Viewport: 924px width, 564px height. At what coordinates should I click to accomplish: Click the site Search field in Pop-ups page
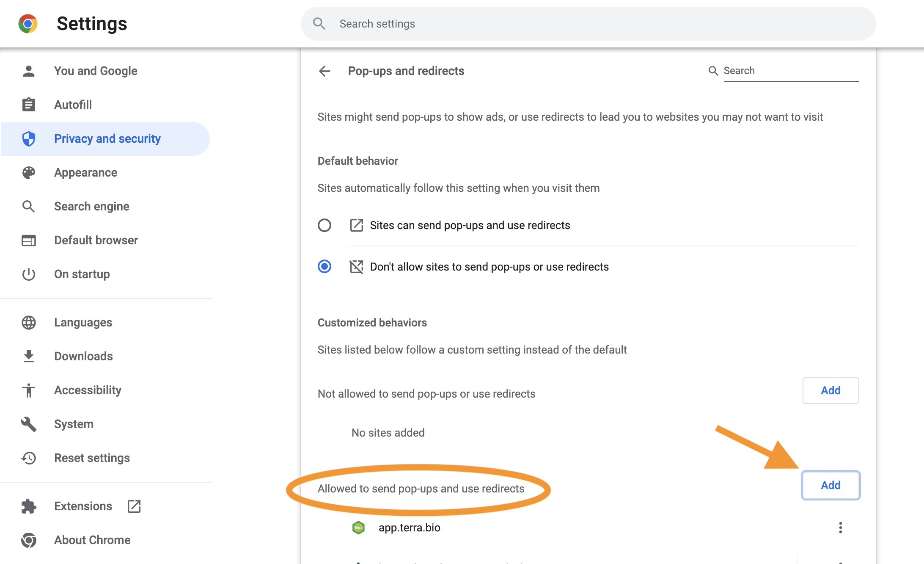790,71
